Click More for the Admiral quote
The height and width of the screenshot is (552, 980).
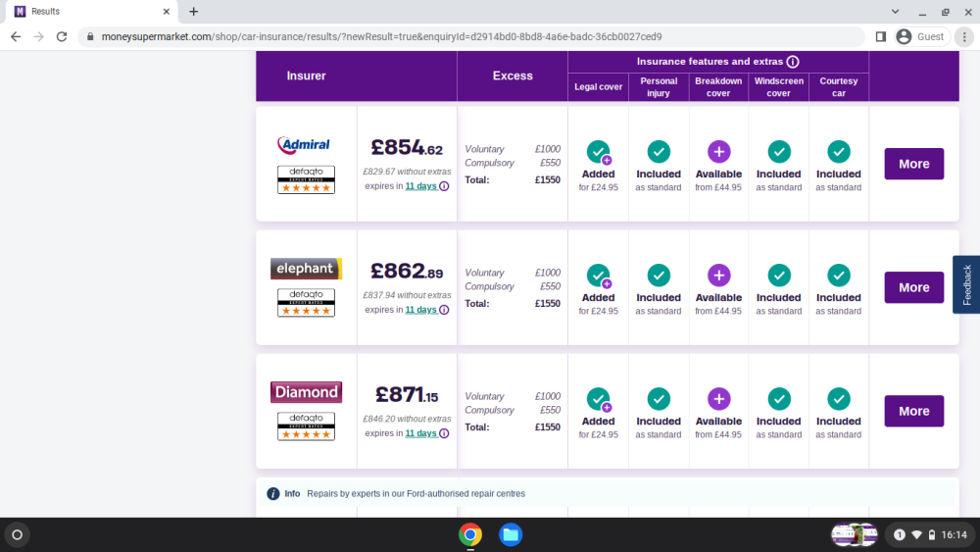coord(913,164)
